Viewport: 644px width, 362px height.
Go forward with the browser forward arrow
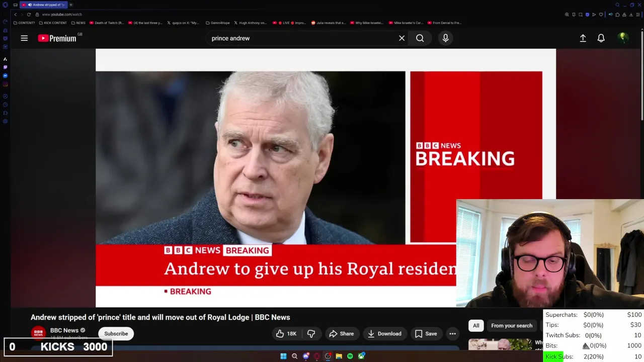[x=22, y=15]
